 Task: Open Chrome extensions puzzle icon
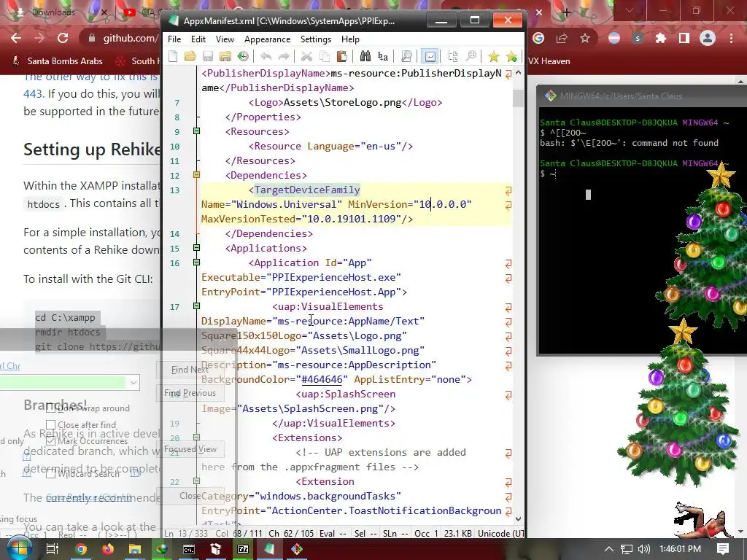tap(661, 38)
